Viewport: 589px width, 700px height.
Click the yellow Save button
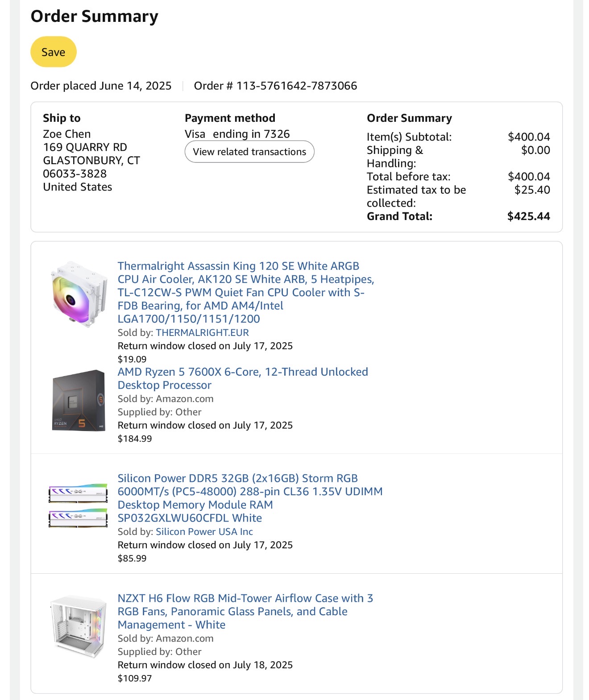[53, 52]
